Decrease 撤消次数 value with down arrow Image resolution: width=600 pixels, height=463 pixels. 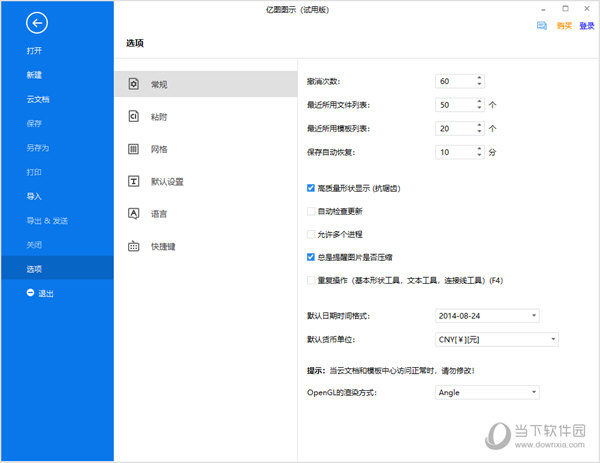[x=479, y=84]
